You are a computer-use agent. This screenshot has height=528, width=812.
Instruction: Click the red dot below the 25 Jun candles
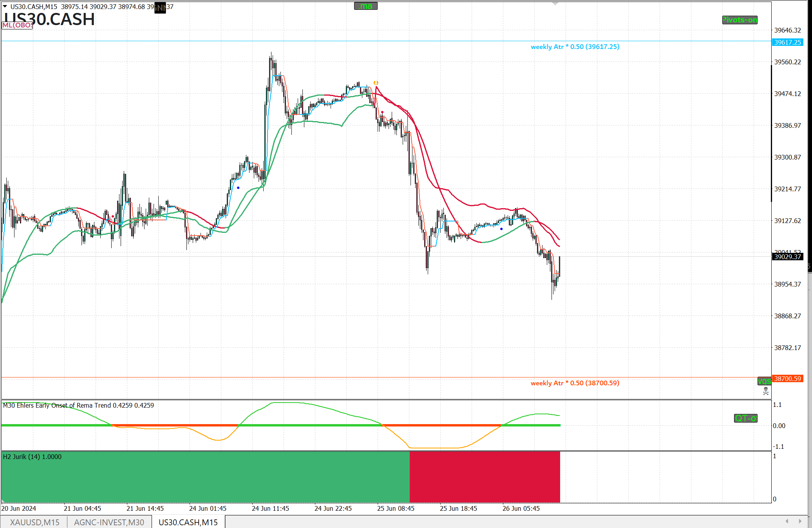click(382, 112)
